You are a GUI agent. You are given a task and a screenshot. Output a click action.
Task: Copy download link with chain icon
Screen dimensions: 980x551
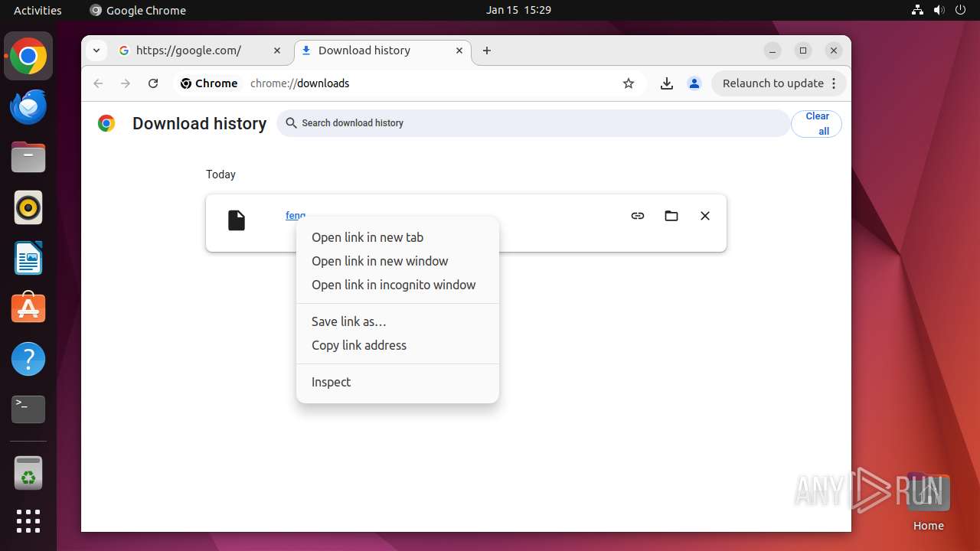coord(638,216)
